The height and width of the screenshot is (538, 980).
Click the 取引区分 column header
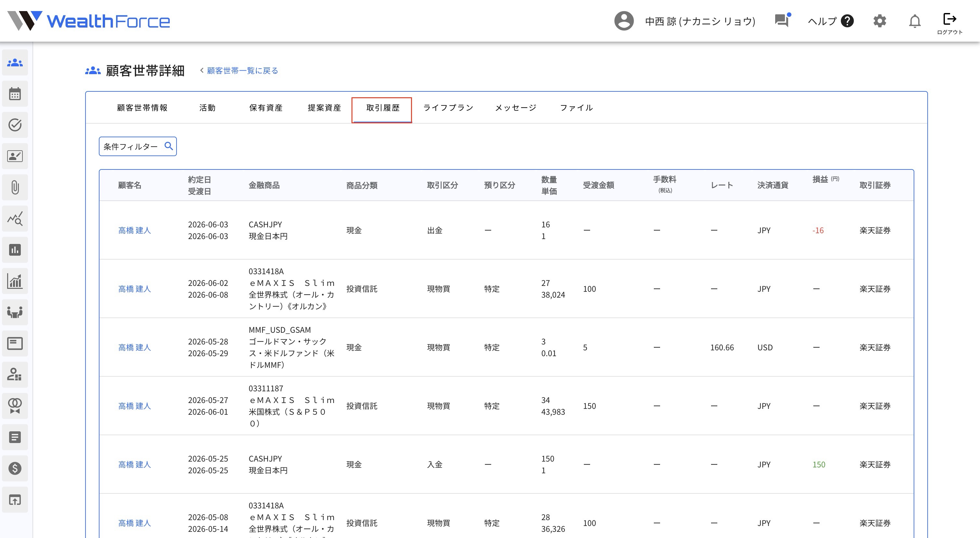[x=443, y=185]
